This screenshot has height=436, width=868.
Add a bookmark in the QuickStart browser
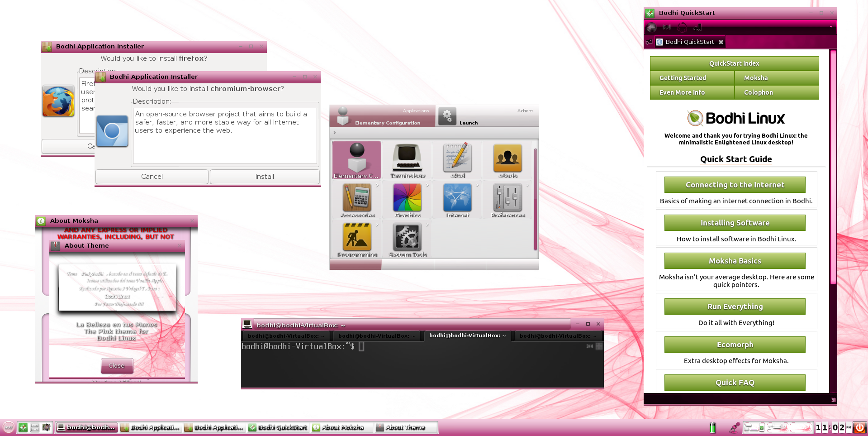697,28
